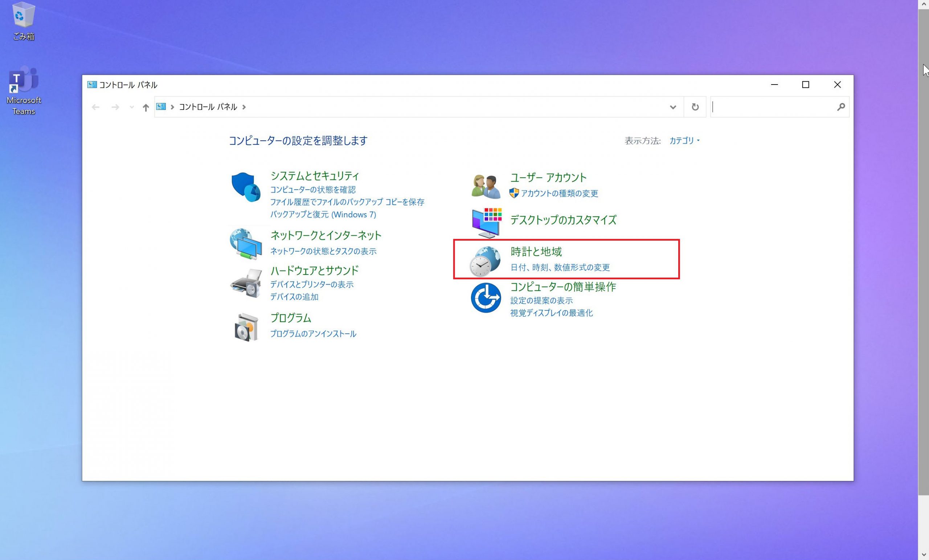929x560 pixels.
Task: Go up one level with up arrow
Action: pos(146,107)
